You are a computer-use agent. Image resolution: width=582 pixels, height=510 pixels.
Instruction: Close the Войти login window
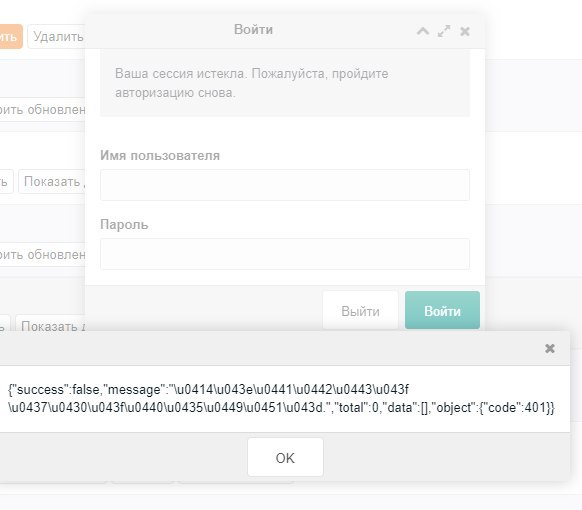point(465,31)
